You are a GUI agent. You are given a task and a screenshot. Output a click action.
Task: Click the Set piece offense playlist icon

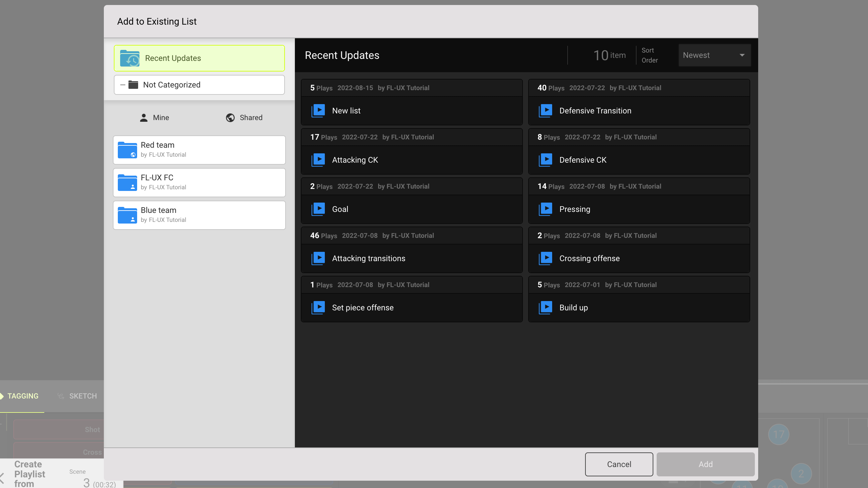[x=318, y=307]
